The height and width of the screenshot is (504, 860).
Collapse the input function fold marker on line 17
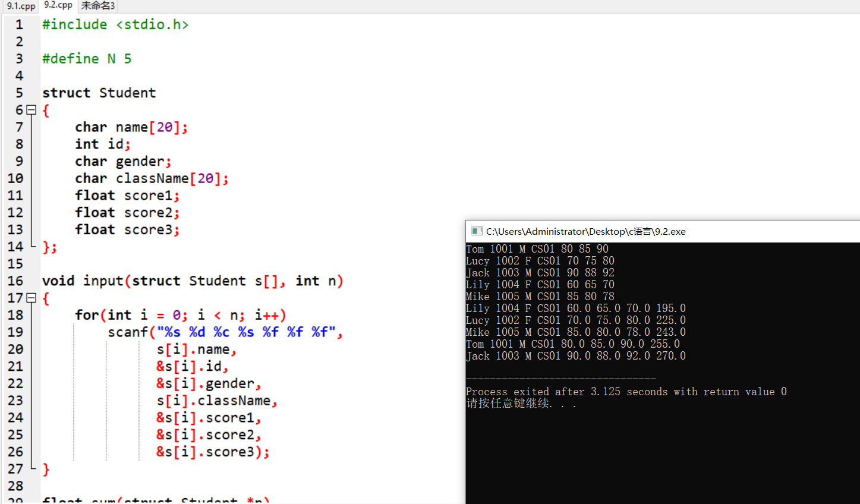click(x=31, y=298)
